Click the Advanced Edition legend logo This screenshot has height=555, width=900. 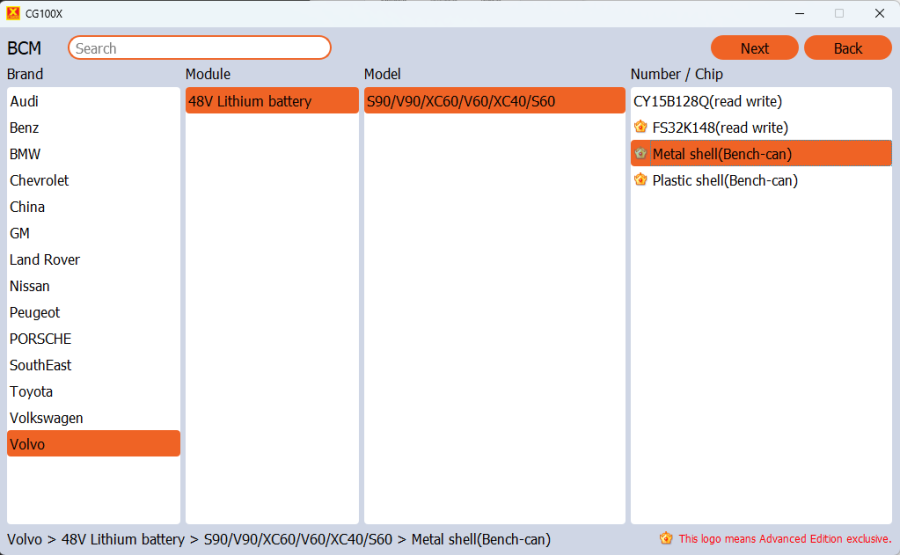(666, 538)
